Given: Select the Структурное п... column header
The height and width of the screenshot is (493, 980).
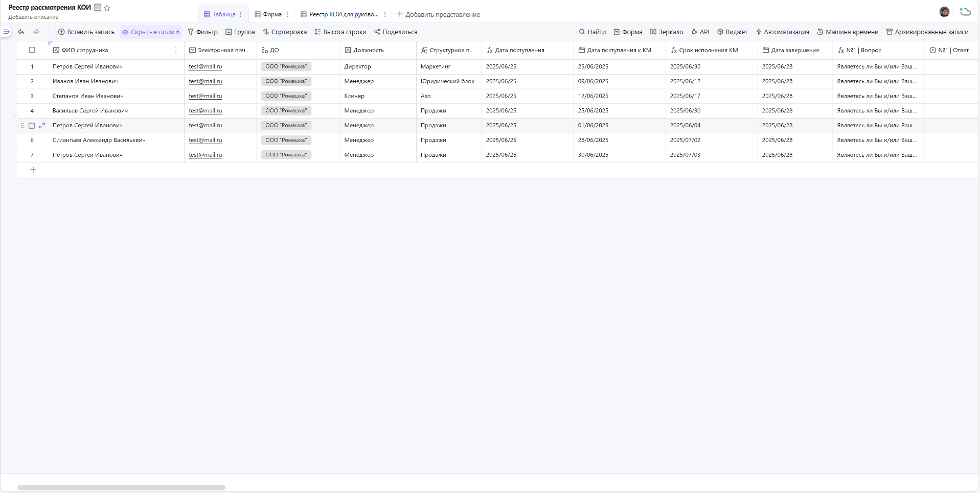Looking at the screenshot, I should tap(449, 50).
